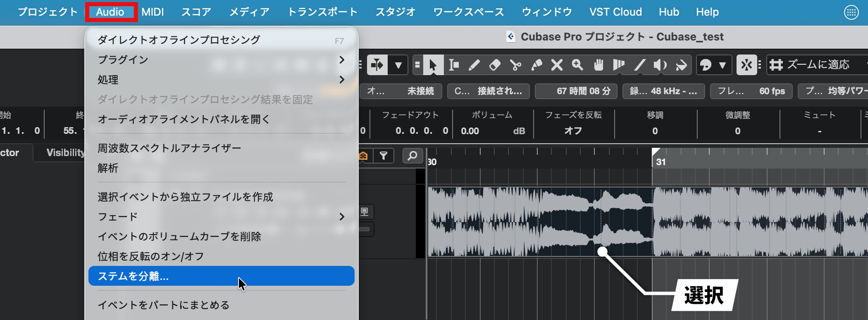The height and width of the screenshot is (320, 868).
Task: Open the color palette dropdown arrow
Action: [x=723, y=65]
